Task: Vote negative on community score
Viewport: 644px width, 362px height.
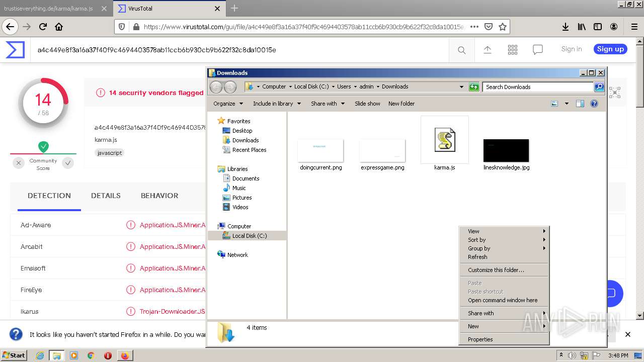Action: coord(19,163)
